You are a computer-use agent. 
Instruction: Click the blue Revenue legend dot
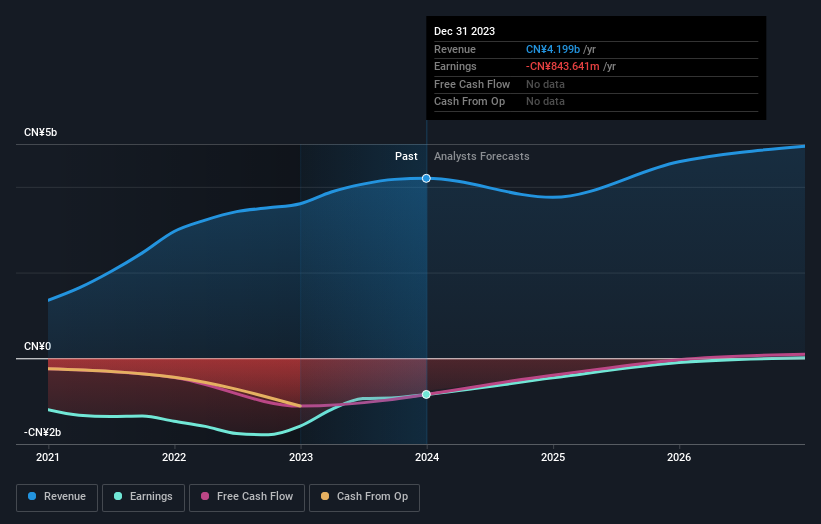(x=32, y=496)
